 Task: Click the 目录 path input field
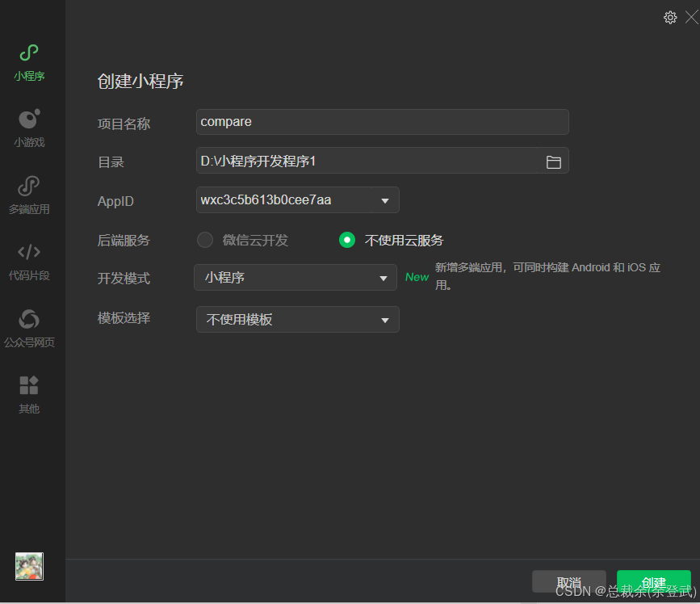point(382,161)
